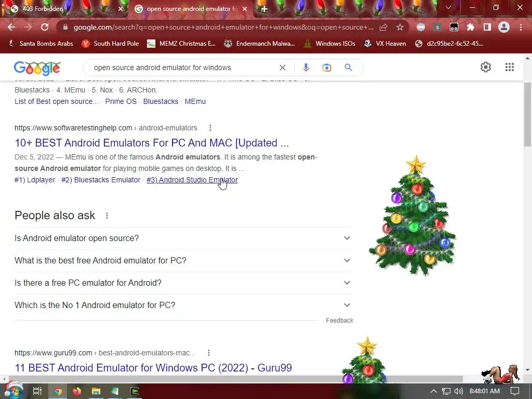This screenshot has width=532, height=399.
Task: Go to Google home via the logo
Action: coord(37,68)
